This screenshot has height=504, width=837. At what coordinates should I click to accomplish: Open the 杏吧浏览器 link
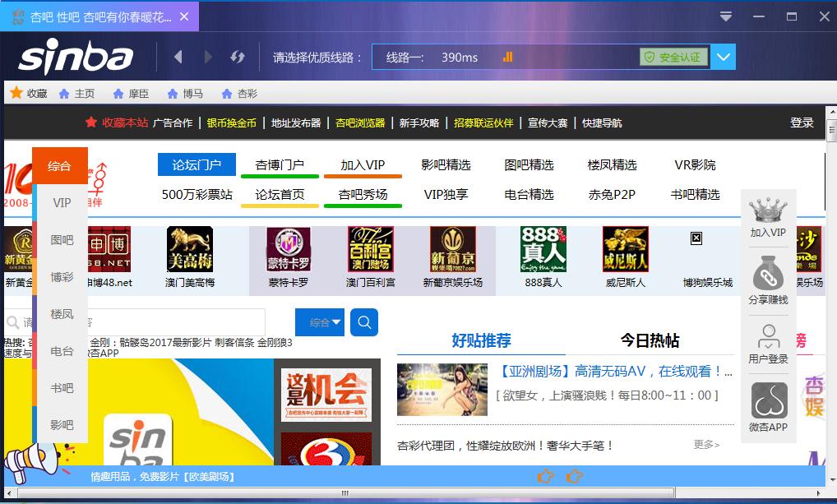click(360, 123)
